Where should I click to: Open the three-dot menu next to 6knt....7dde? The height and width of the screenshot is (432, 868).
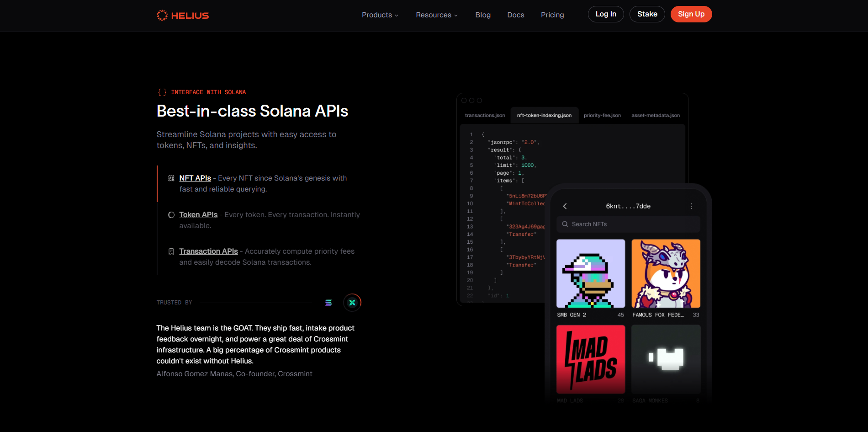[691, 206]
